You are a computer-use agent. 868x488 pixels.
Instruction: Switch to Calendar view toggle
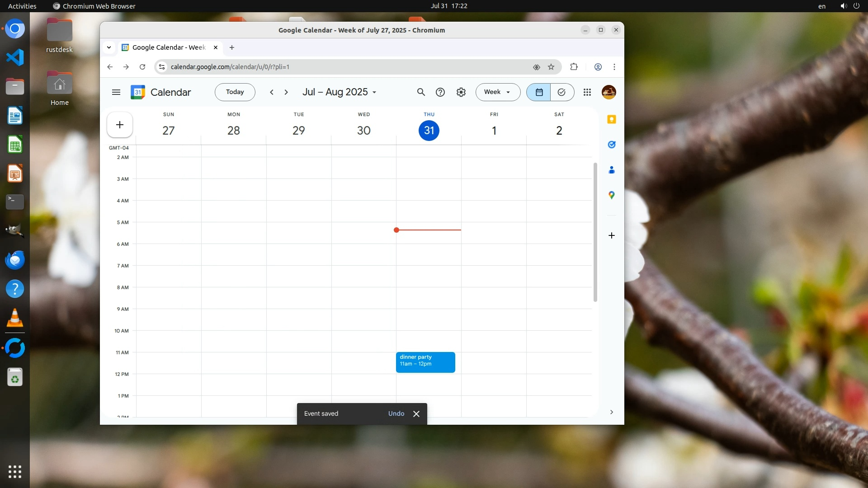(x=539, y=92)
